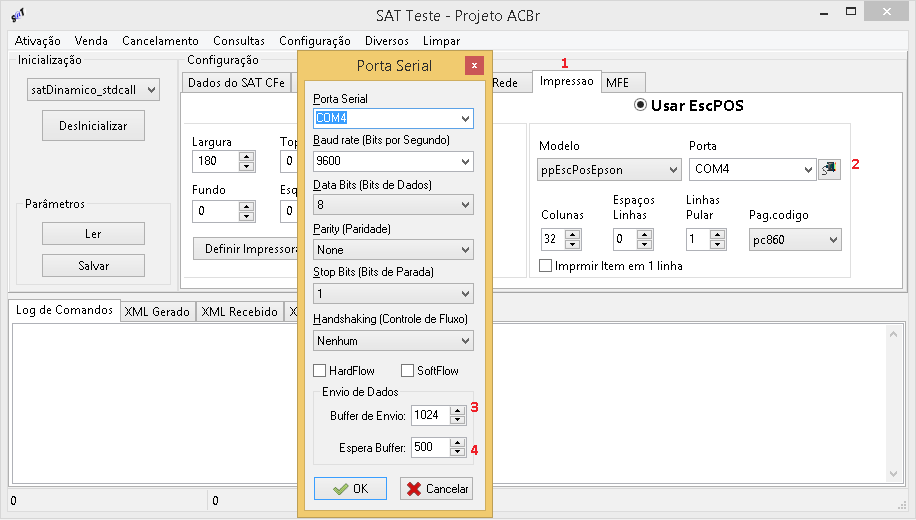Open the Venda menu

[91, 41]
